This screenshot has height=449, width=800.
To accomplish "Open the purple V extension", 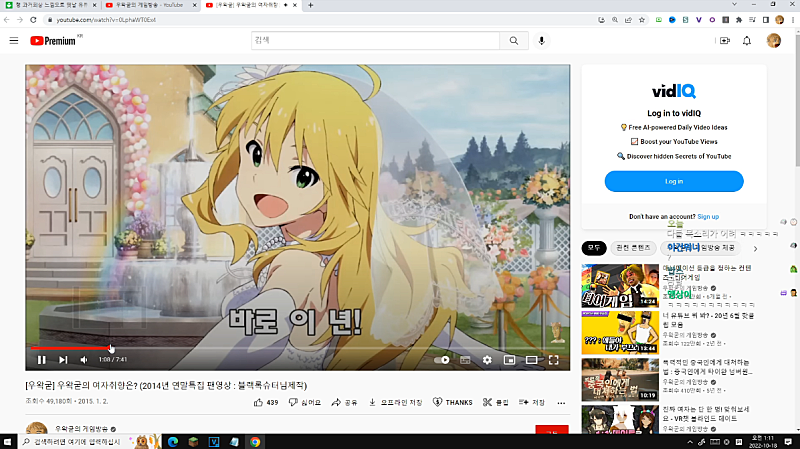I will (x=698, y=20).
